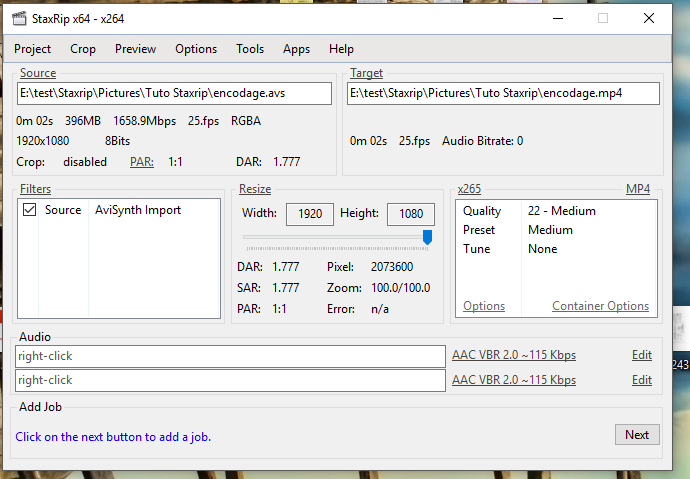Open the Help menu
This screenshot has height=479, width=690.
click(x=341, y=49)
